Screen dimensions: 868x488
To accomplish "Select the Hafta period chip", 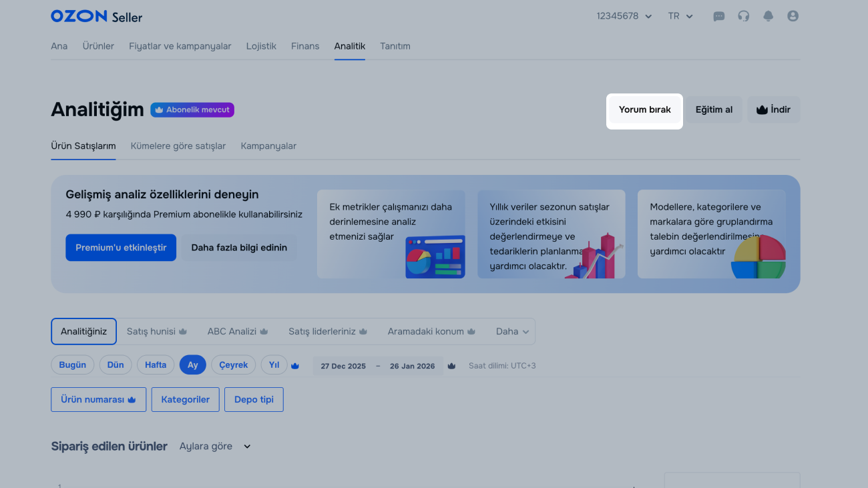I will pyautogui.click(x=156, y=365).
